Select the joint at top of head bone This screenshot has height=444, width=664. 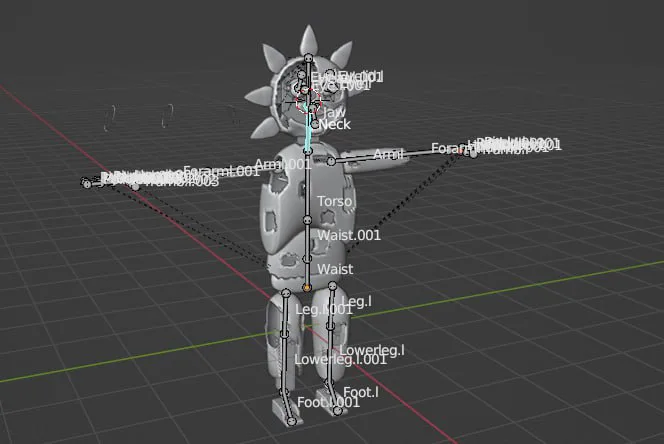click(x=309, y=58)
